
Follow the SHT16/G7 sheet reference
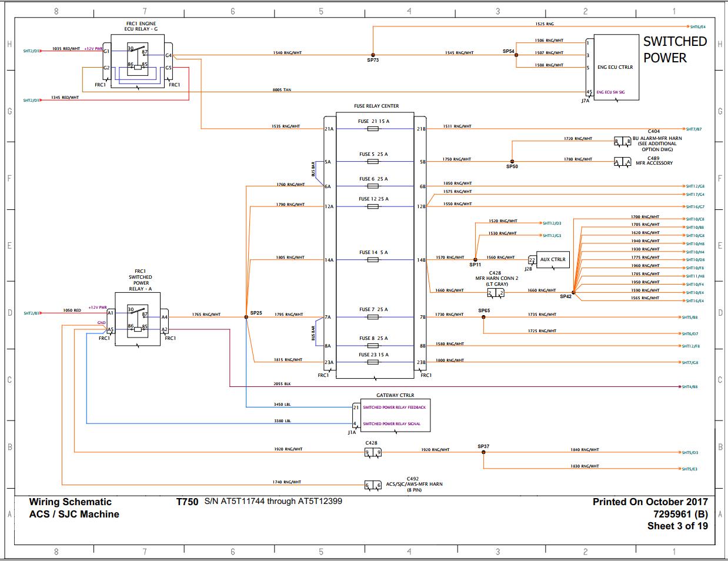695,207
